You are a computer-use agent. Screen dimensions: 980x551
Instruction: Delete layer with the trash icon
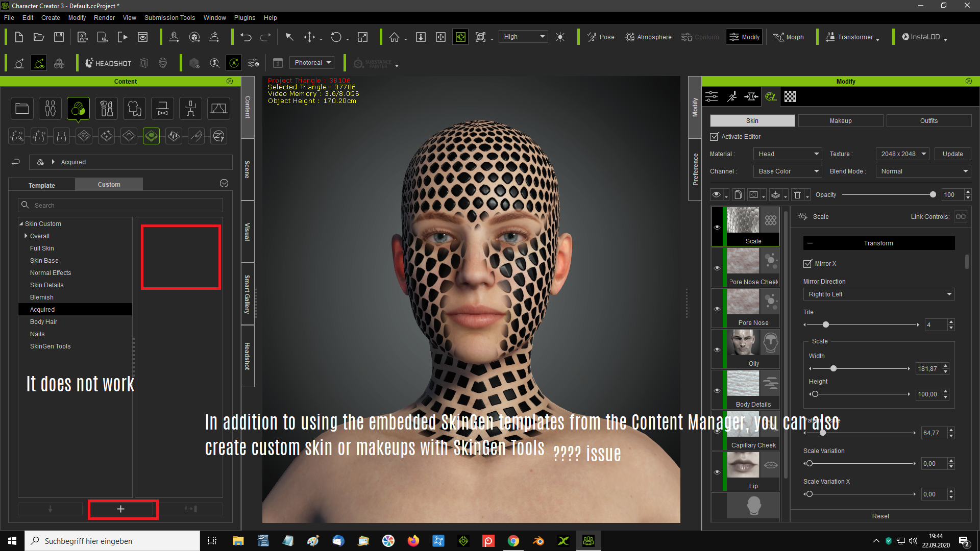click(x=798, y=195)
